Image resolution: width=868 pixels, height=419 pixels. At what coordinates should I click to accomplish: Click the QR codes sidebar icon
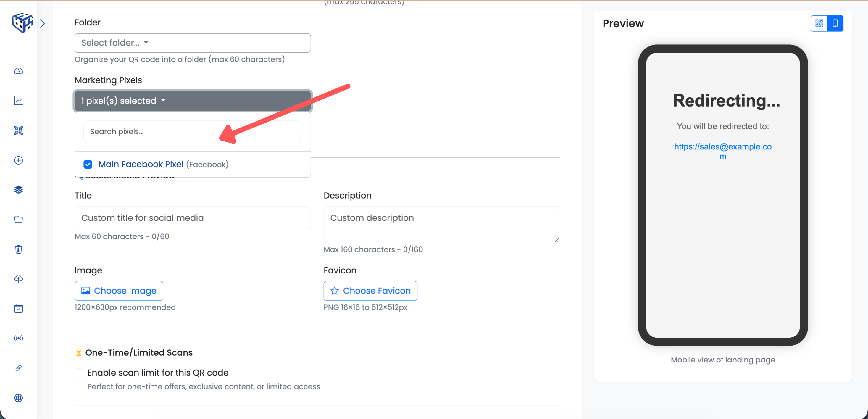point(19,130)
